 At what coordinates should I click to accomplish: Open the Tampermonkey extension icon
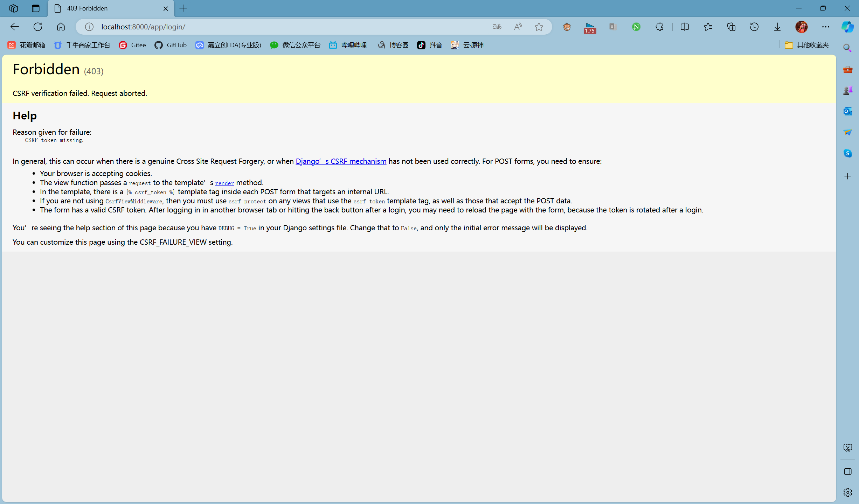pyautogui.click(x=567, y=27)
